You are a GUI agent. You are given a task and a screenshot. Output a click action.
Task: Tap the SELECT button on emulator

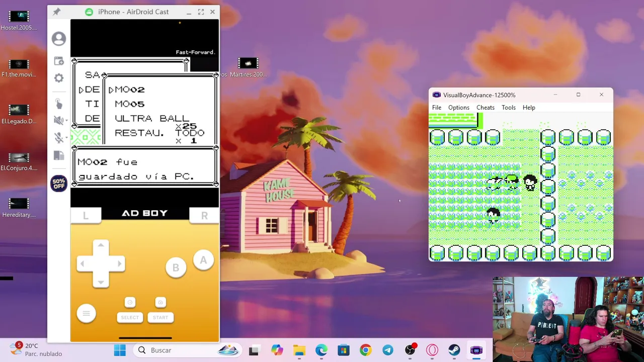point(130,317)
